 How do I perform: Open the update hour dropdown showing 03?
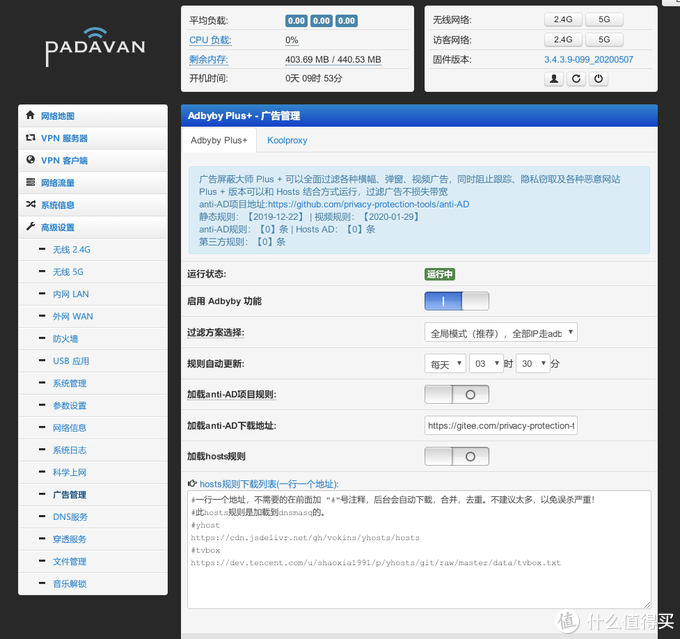(x=484, y=364)
